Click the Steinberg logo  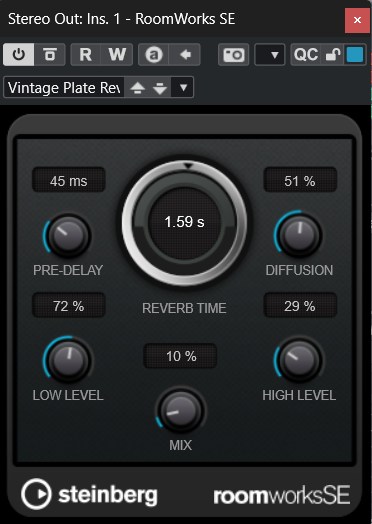pyautogui.click(x=89, y=494)
